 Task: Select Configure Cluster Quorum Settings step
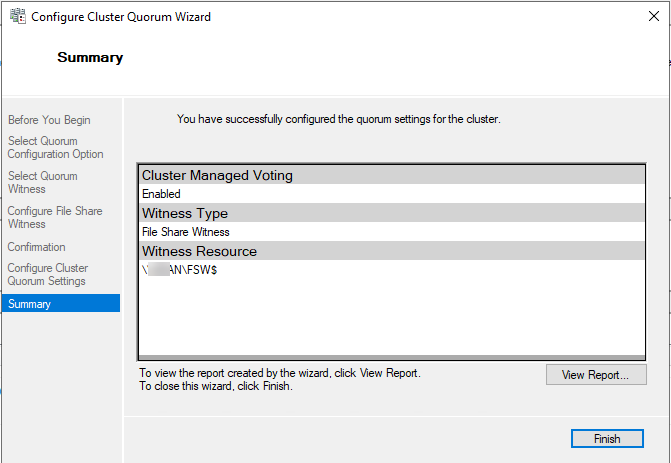pos(48,274)
